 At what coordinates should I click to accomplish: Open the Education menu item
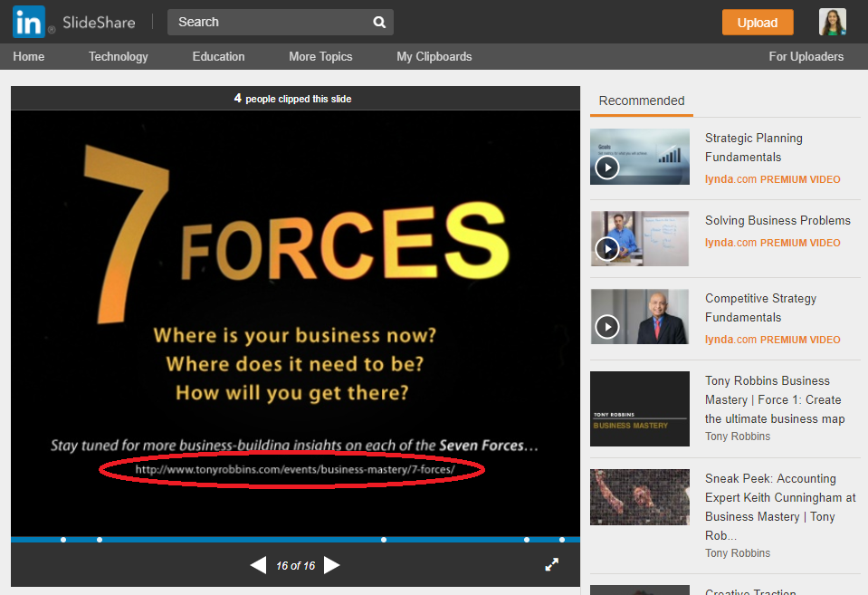[219, 56]
